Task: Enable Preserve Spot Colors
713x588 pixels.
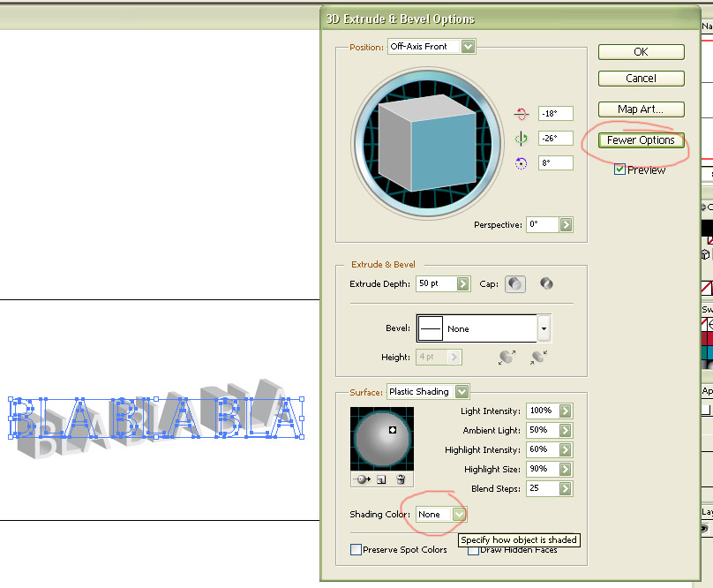Action: pyautogui.click(x=356, y=550)
